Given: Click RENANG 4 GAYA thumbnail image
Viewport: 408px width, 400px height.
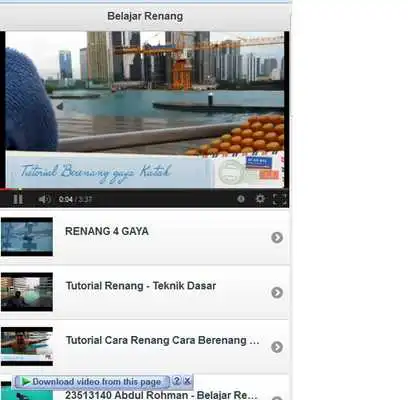Looking at the screenshot, I should click(x=27, y=237).
